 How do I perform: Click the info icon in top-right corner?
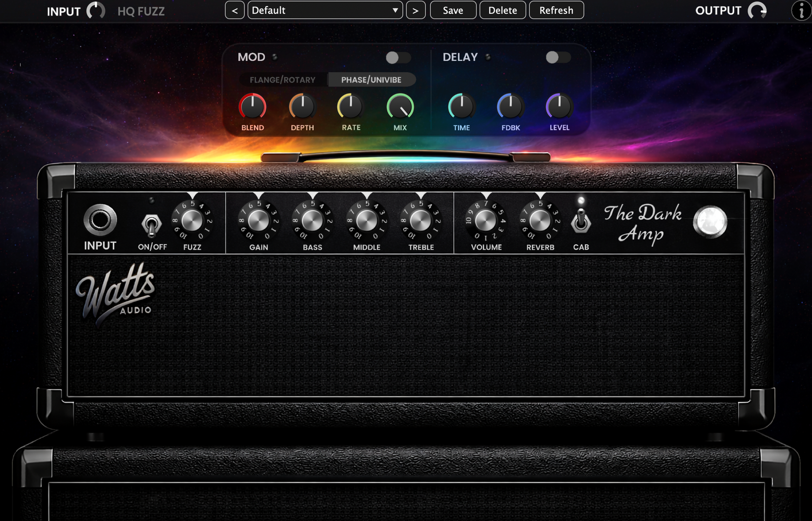[x=800, y=11]
